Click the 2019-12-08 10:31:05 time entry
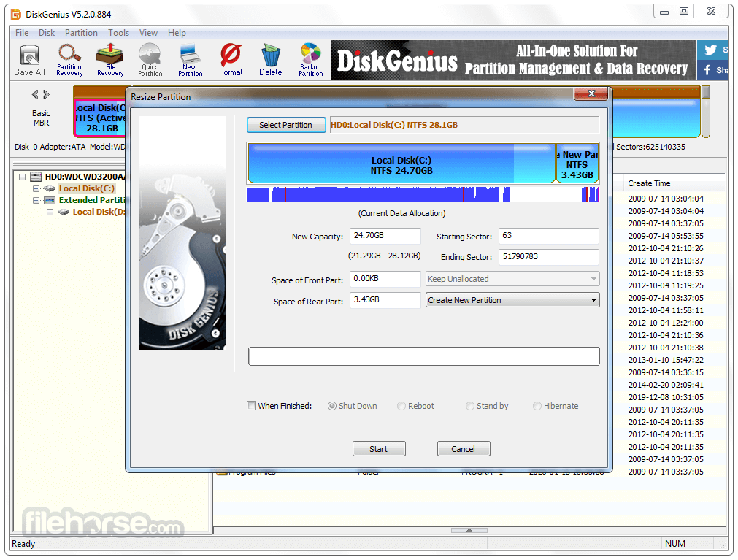This screenshot has height=560, width=738. 666,398
